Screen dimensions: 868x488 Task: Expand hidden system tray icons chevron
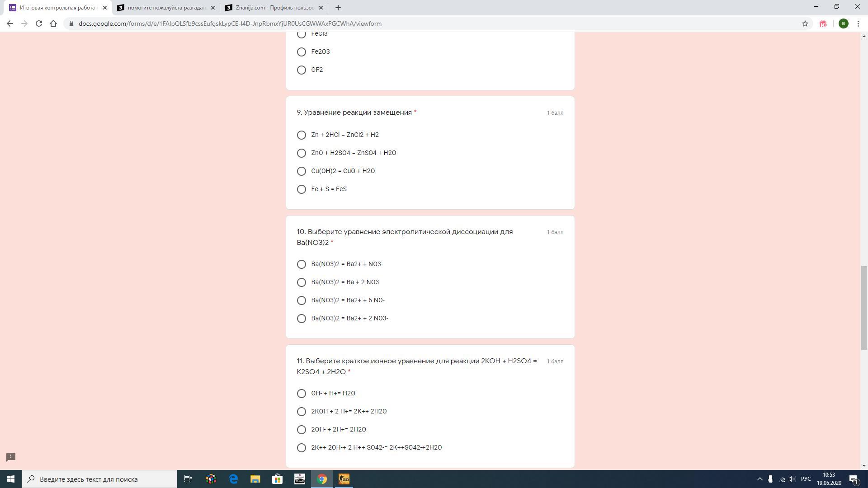pyautogui.click(x=759, y=479)
